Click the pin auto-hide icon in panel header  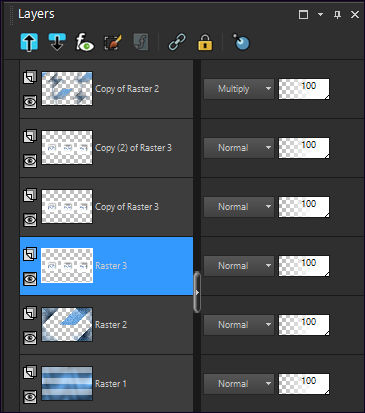[337, 15]
